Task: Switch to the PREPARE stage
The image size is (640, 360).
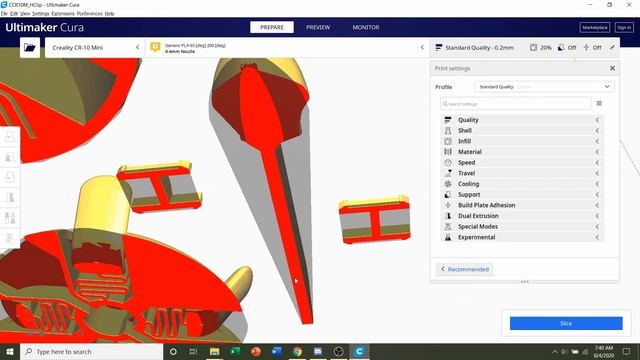Action: point(272,27)
